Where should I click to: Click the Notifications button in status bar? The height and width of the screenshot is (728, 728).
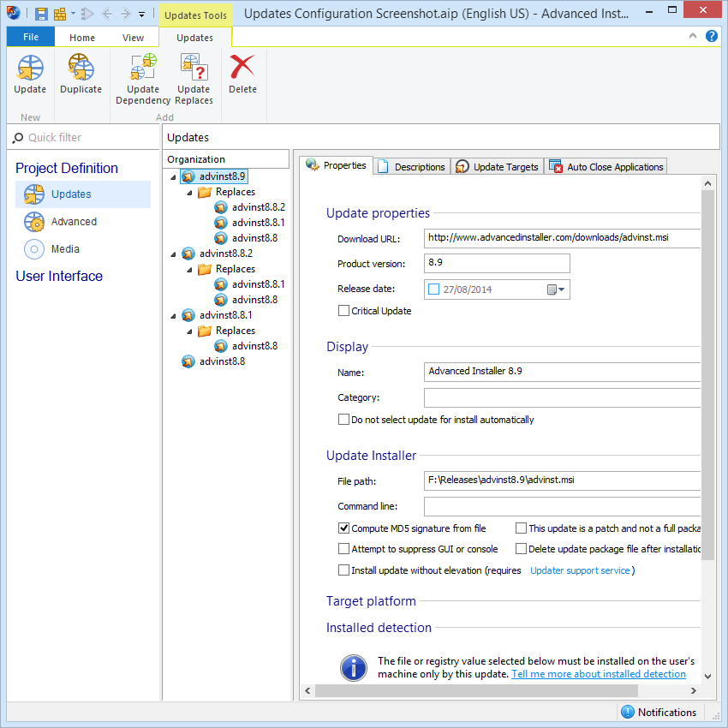pos(659,712)
